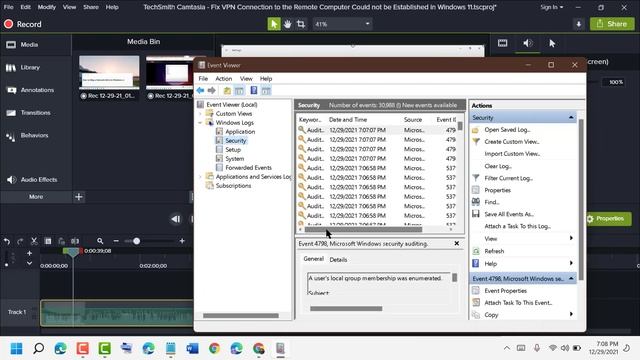
Task: Switch to the Details tab in preview
Action: (x=338, y=260)
